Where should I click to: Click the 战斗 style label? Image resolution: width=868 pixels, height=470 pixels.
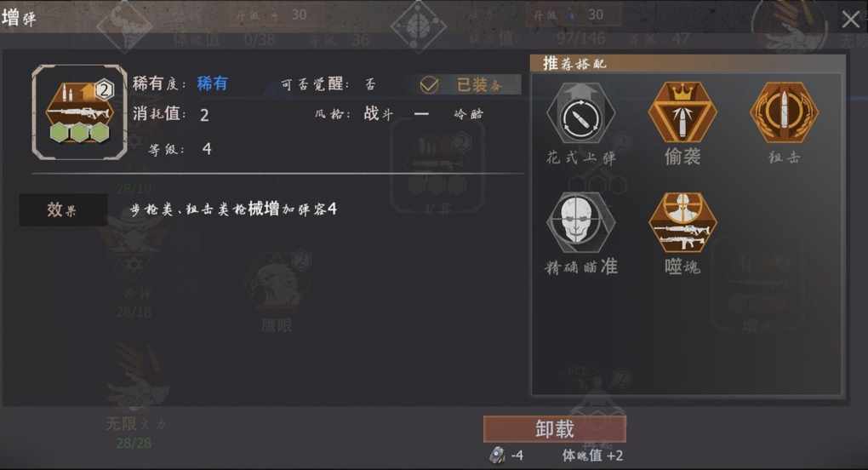(x=379, y=113)
